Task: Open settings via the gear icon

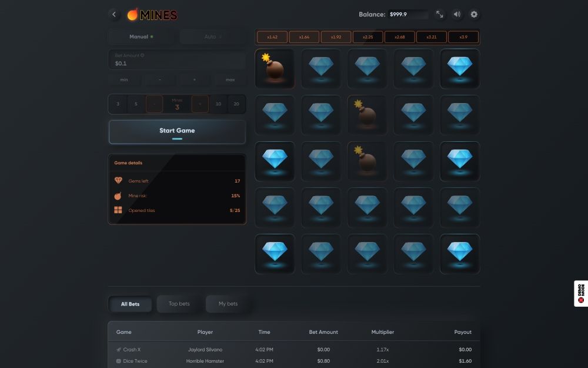Action: 474,14
